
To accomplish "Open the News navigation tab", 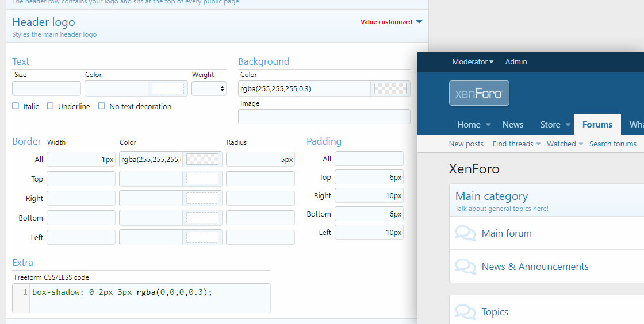I will 512,125.
